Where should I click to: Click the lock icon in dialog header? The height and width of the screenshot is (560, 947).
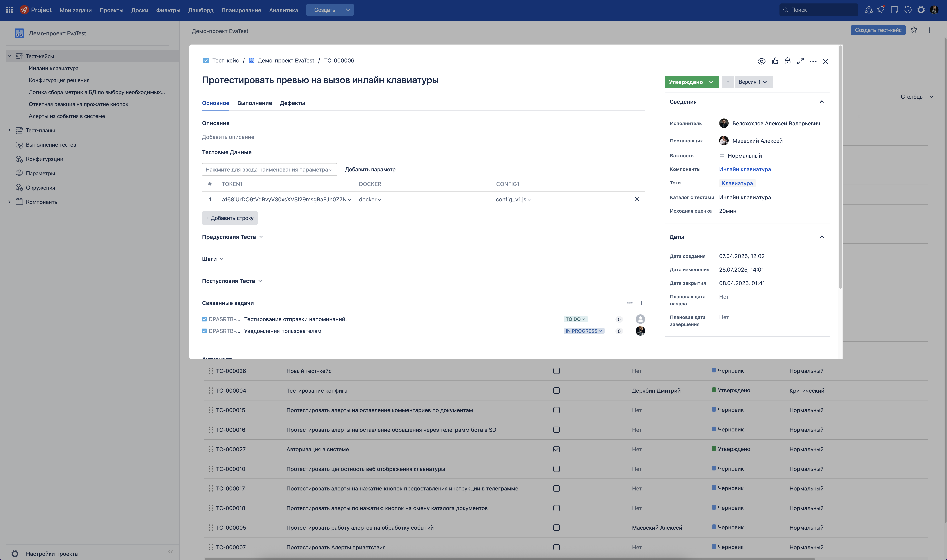coord(788,61)
